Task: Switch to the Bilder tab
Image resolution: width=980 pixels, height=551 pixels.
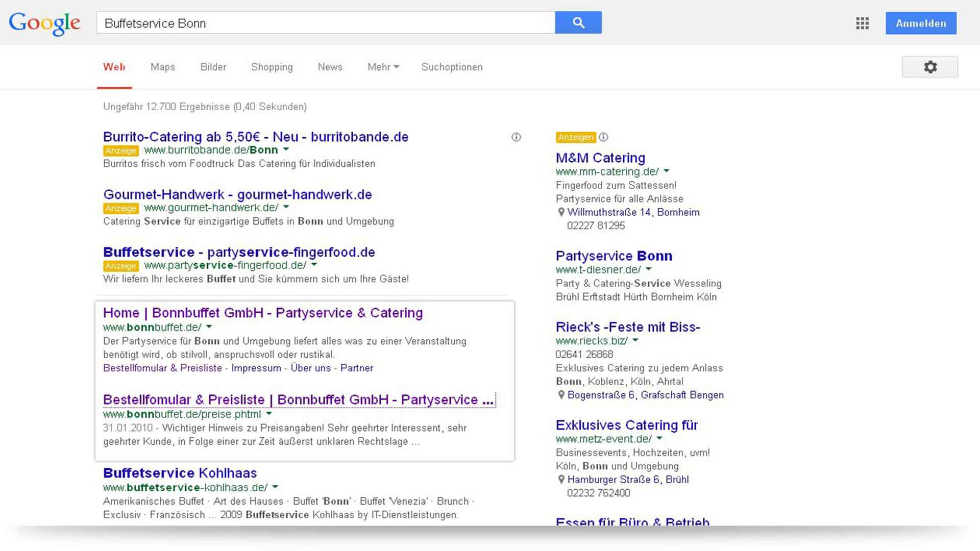Action: (213, 67)
